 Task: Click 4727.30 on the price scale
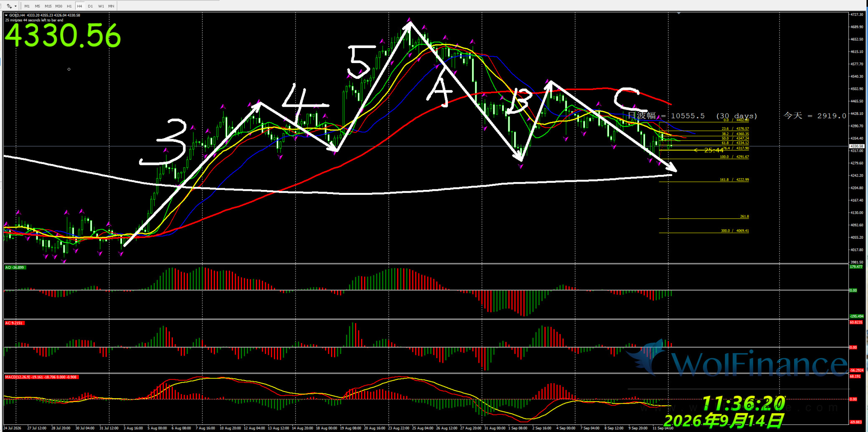pyautogui.click(x=857, y=15)
